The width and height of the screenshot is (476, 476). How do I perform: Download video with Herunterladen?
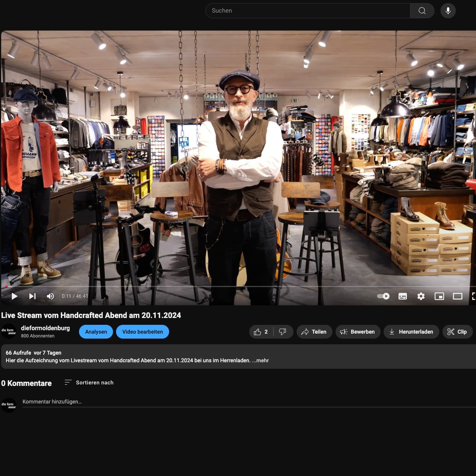coord(411,332)
